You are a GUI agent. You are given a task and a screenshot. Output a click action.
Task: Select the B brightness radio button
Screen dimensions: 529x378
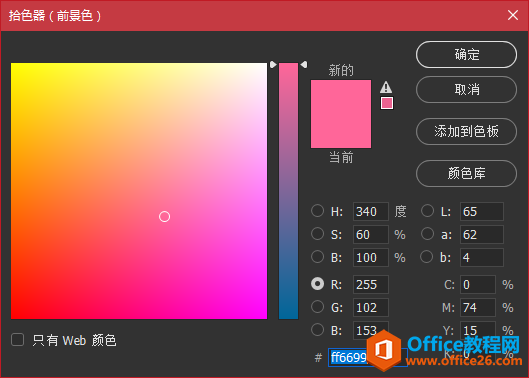317,257
